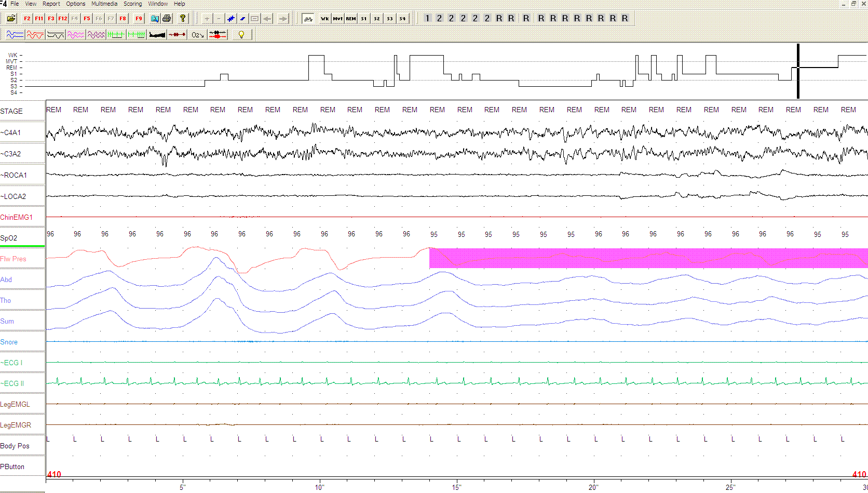Select the ~C4A1 channel label
868x493 pixels.
pos(22,132)
